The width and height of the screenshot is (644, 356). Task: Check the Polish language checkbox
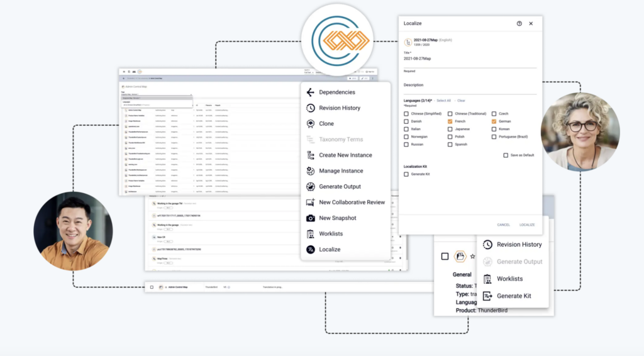pos(450,136)
